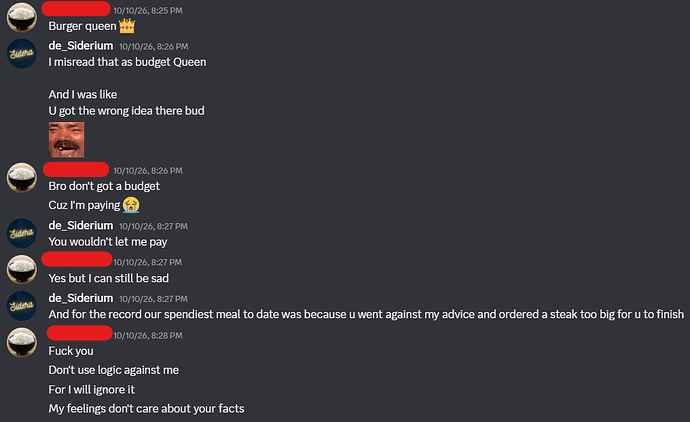Click the 8:25 PM timestamp on first message

148,11
